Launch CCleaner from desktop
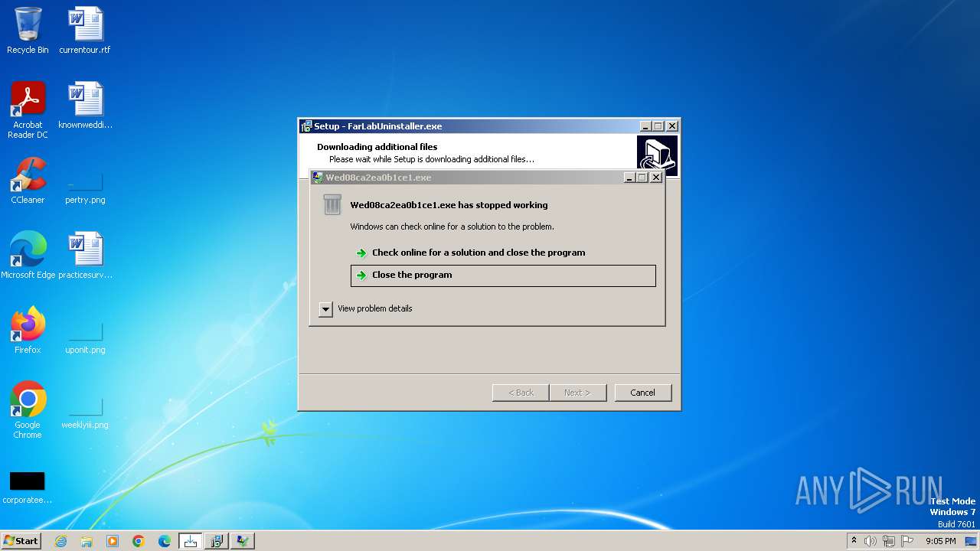The height and width of the screenshot is (551, 980). (x=28, y=181)
